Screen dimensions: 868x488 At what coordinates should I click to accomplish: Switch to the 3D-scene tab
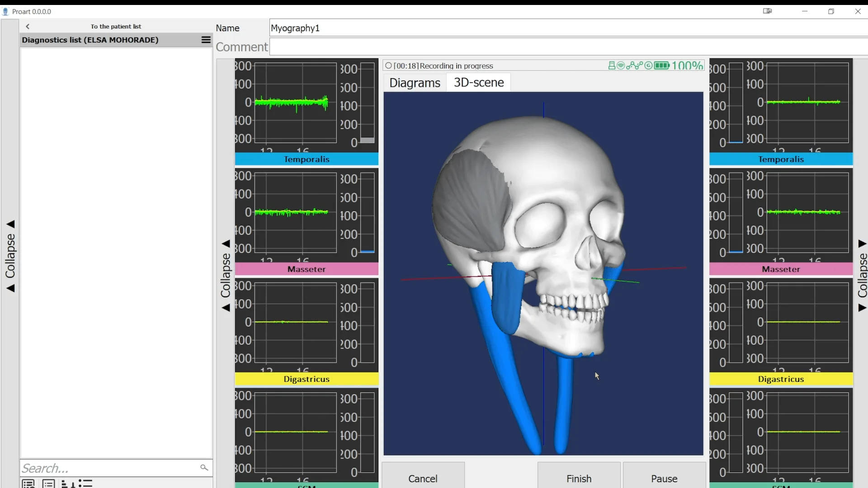(479, 82)
